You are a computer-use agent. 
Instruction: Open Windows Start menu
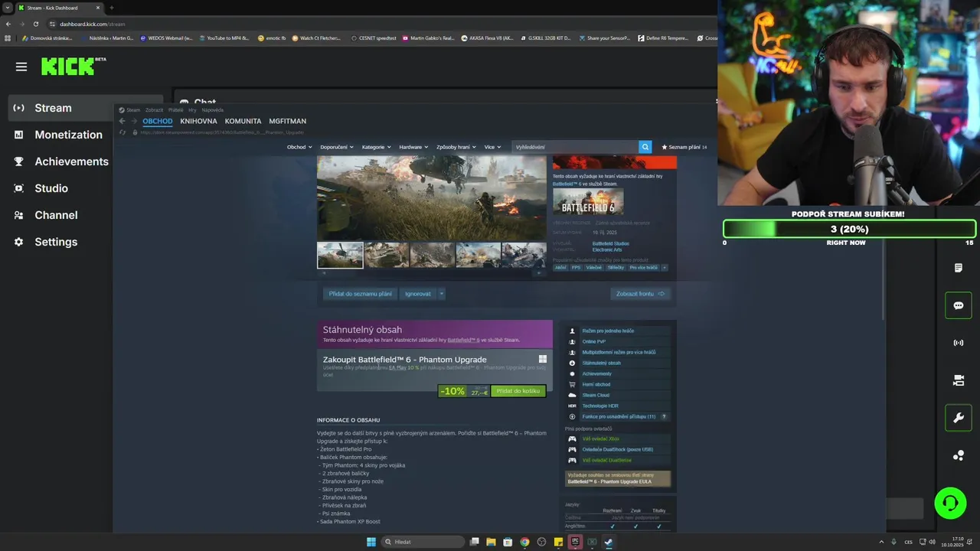point(371,542)
